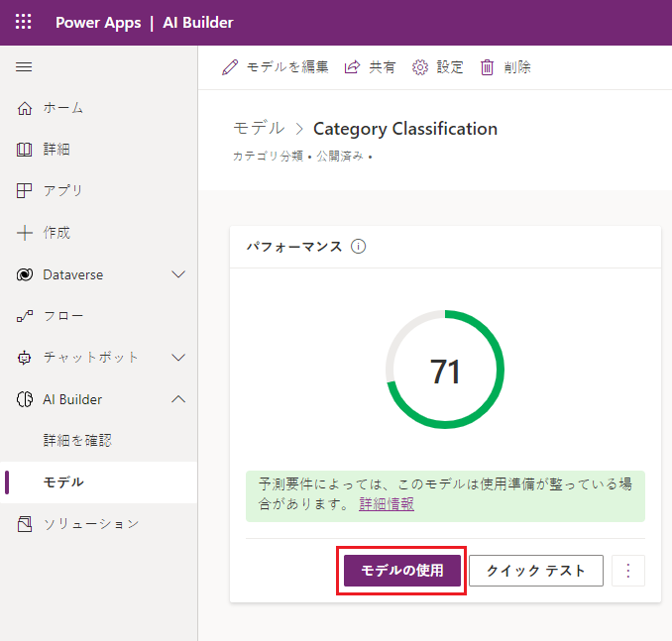
Task: Show info for パフォーマンス via the i icon
Action: click(358, 247)
